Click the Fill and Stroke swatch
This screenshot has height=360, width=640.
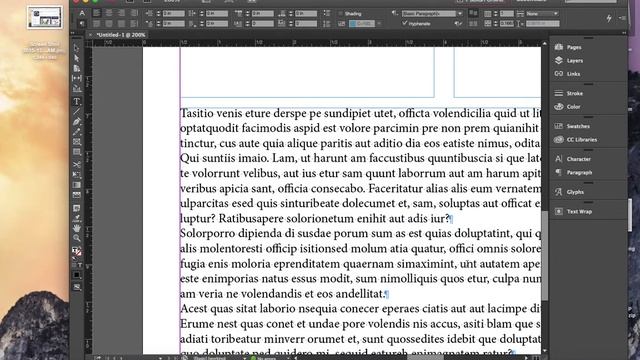tap(76, 252)
